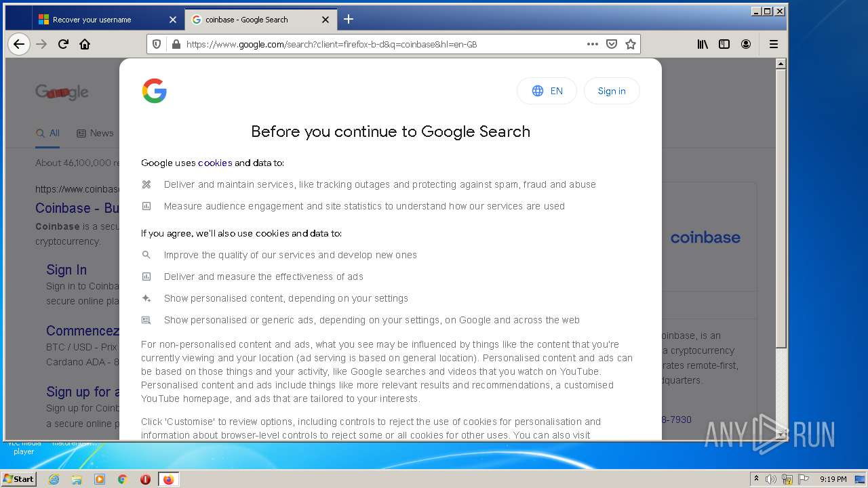The width and height of the screenshot is (868, 488).
Task: Open the Opera taskbar icon
Action: 145,479
